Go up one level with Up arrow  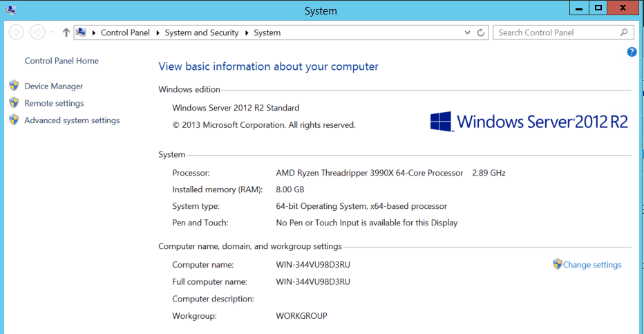[x=66, y=33]
